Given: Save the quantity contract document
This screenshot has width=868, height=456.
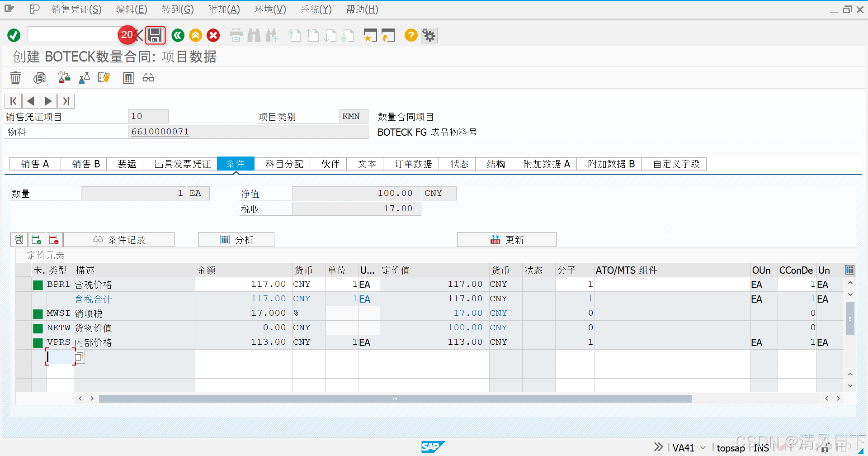Looking at the screenshot, I should [x=155, y=35].
